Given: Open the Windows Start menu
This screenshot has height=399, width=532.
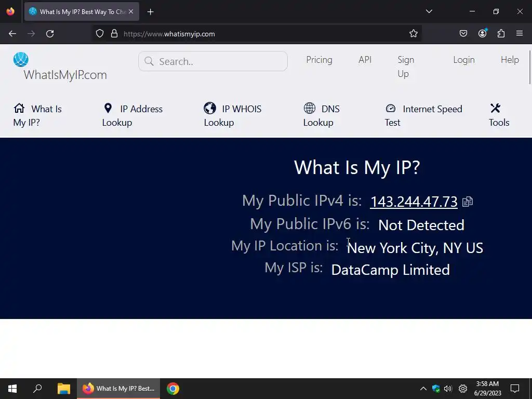Looking at the screenshot, I should 12,389.
